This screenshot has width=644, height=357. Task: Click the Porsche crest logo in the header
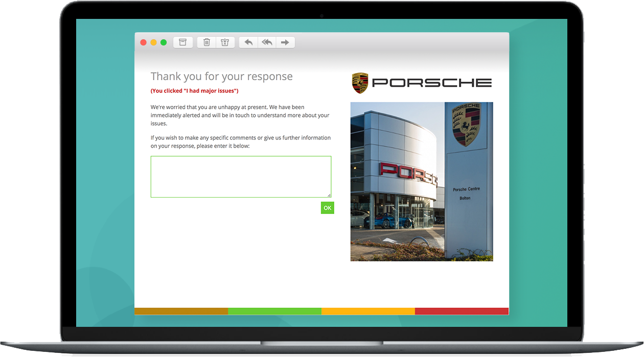tap(360, 83)
